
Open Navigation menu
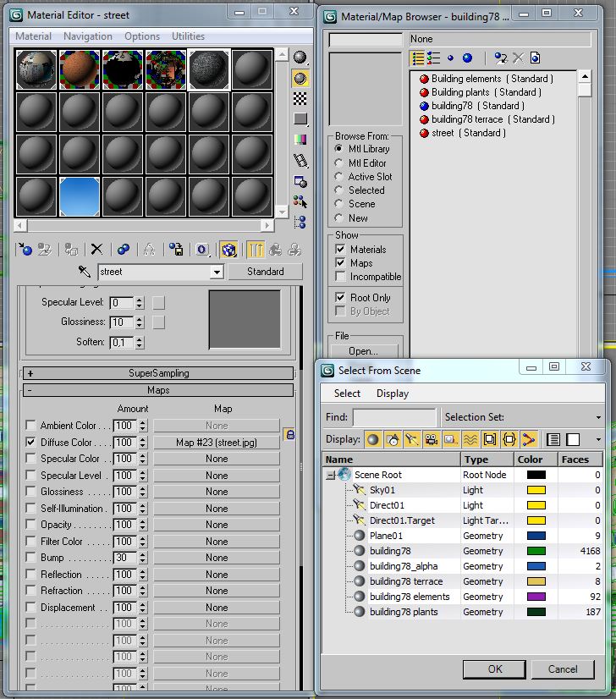[88, 36]
